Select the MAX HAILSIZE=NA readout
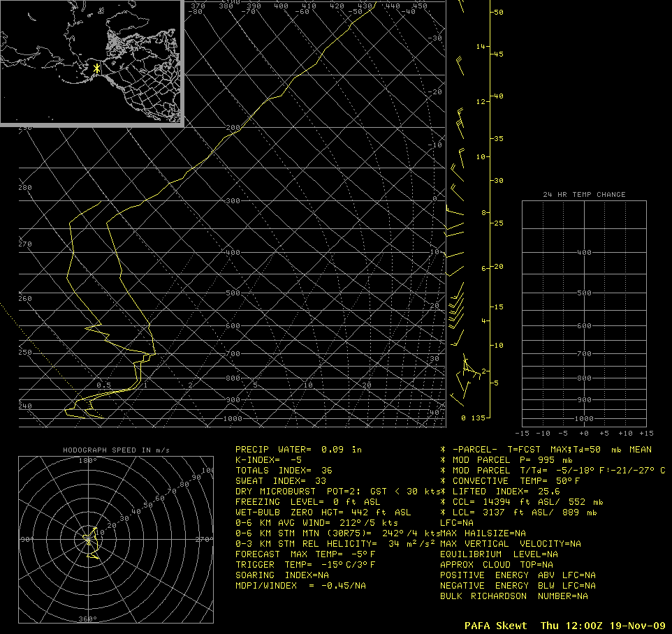This screenshot has width=672, height=634. click(x=483, y=533)
